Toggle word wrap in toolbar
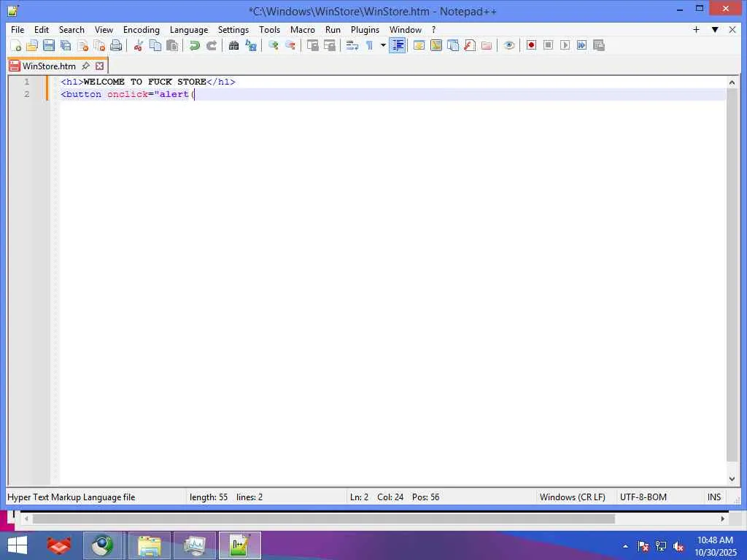The height and width of the screenshot is (560, 747). 352,46
